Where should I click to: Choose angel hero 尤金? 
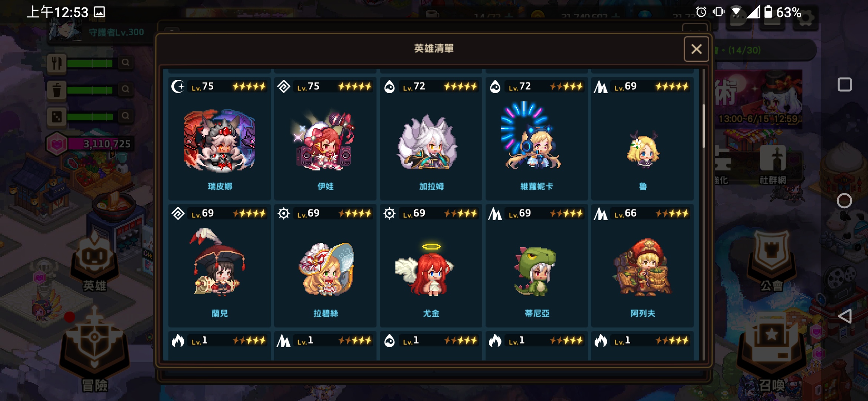431,266
